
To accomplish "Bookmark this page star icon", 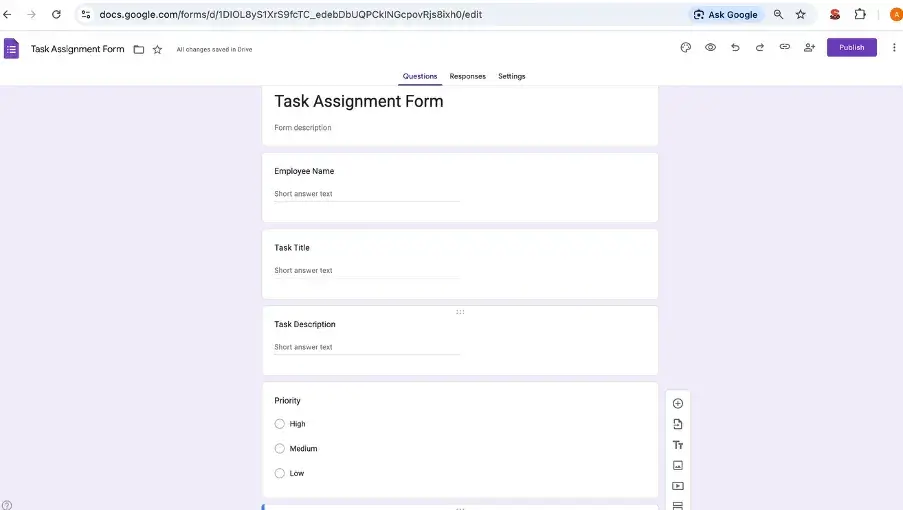I will pyautogui.click(x=801, y=14).
